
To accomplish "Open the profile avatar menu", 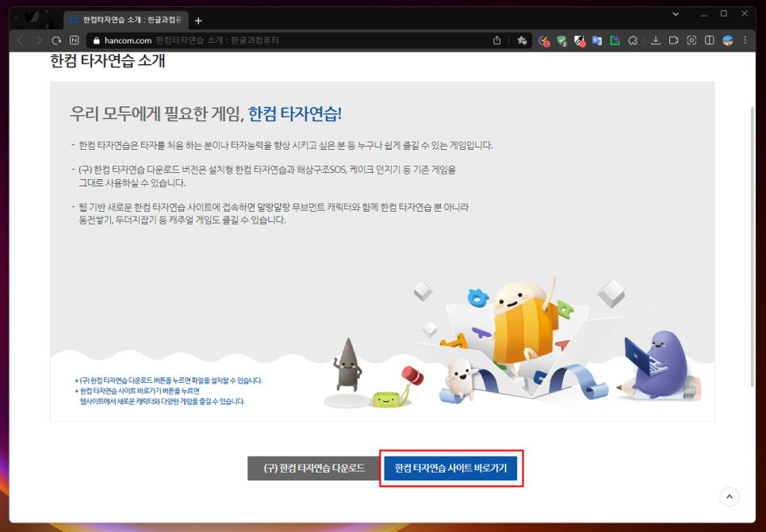I will [x=727, y=40].
